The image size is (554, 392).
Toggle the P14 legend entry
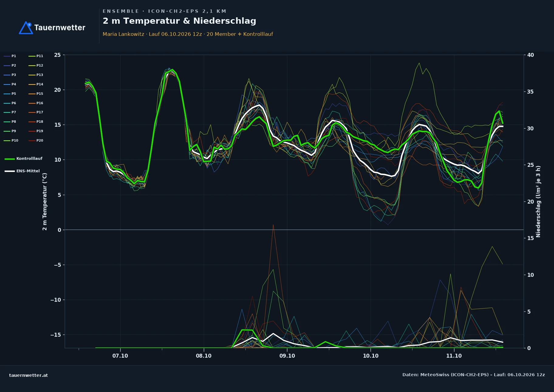(x=36, y=84)
